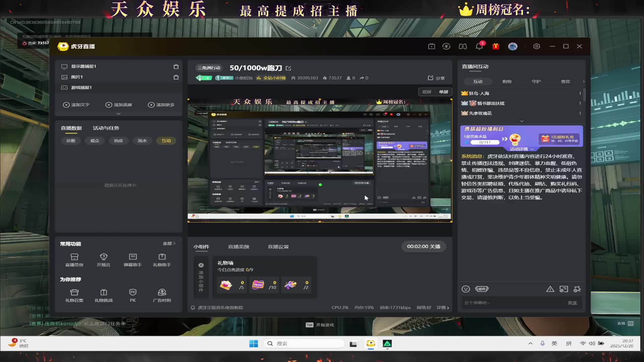
Task: Switch preview to 双屏 mode
Action: (427, 92)
